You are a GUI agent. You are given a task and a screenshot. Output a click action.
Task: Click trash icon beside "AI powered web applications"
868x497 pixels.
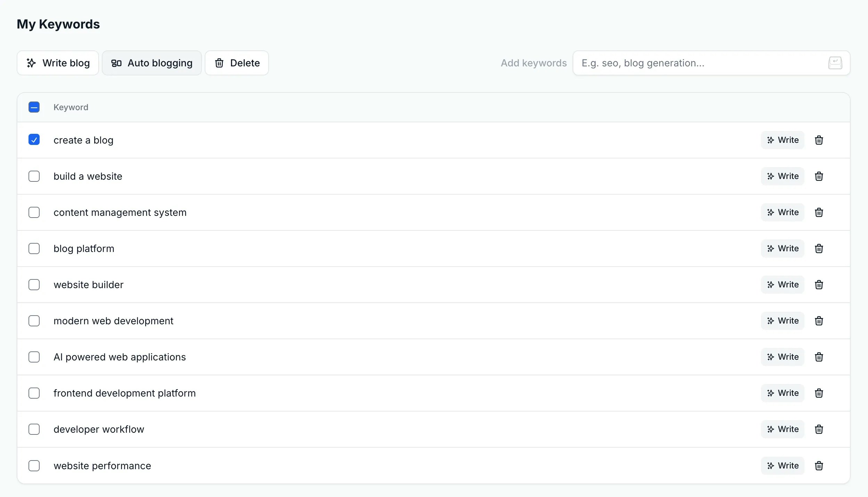819,357
